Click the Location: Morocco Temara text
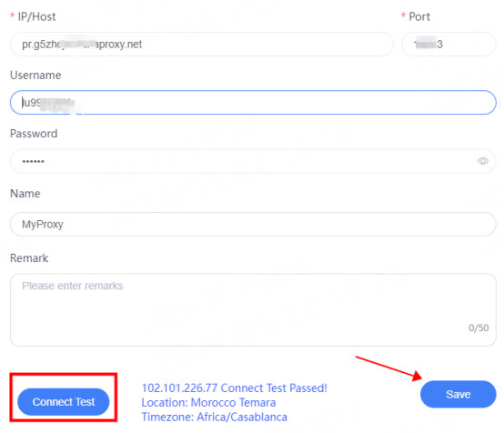Screen dimensions: 504x433 coord(208,402)
